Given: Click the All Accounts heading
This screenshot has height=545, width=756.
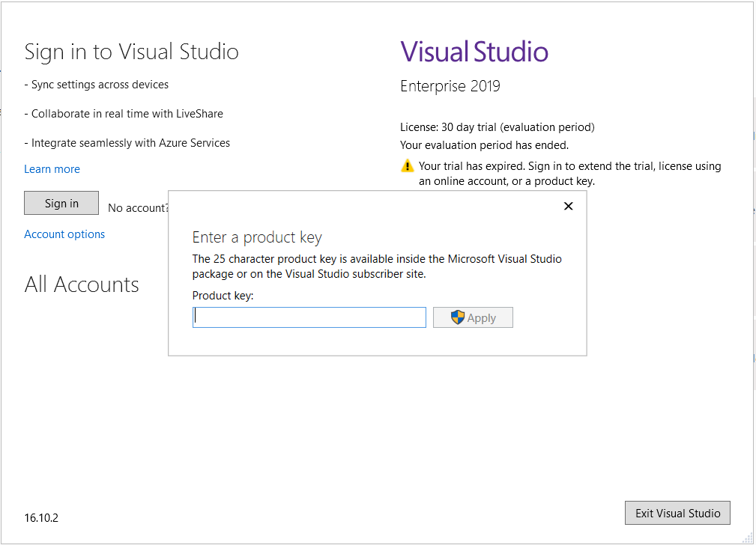Looking at the screenshot, I should tap(82, 284).
